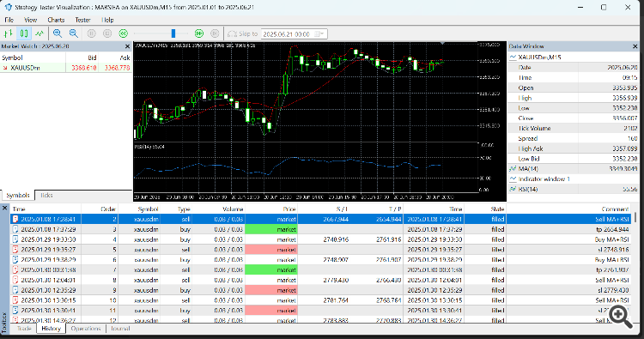Open the Charts menu
The image size is (644, 339).
[x=56, y=20]
